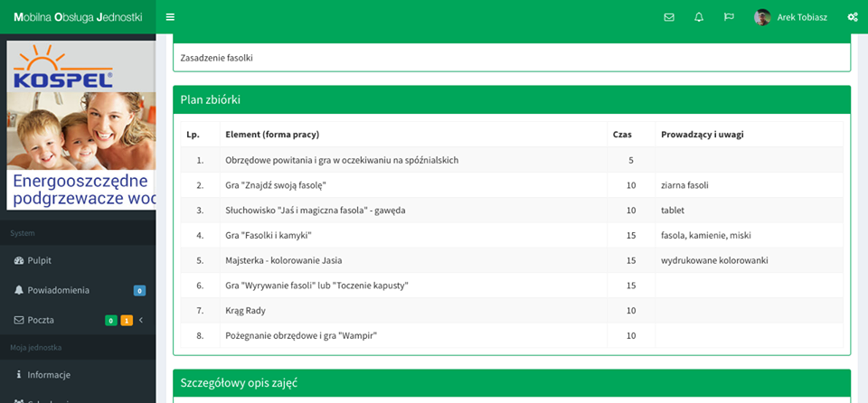Click the Szczegółowy opis zajęć header

(512, 383)
